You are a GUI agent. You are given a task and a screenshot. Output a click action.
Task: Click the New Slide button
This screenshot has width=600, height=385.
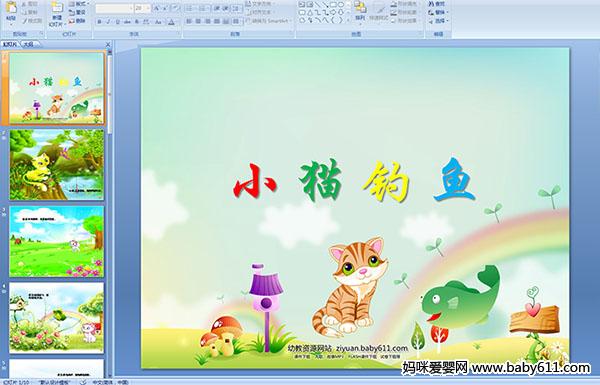57,13
